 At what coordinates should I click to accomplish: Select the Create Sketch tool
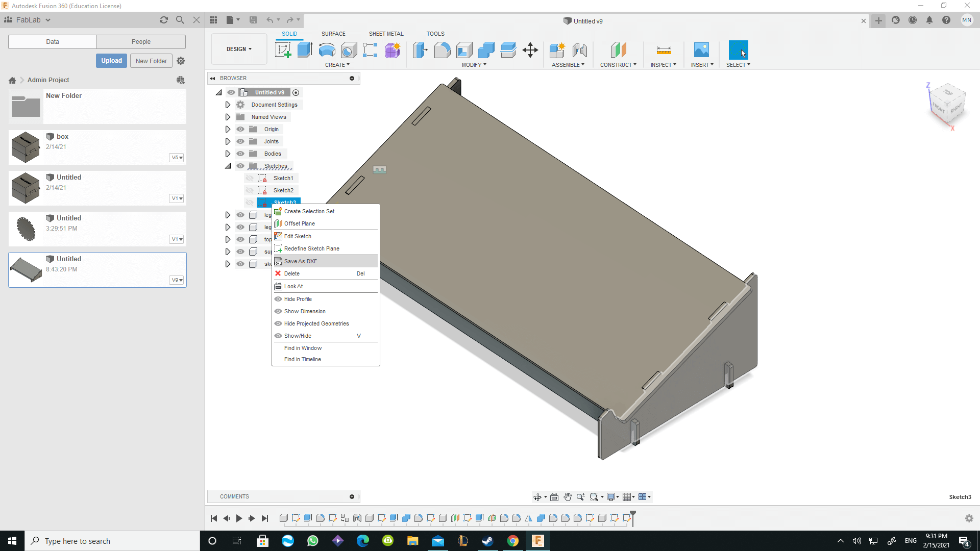pos(283,50)
